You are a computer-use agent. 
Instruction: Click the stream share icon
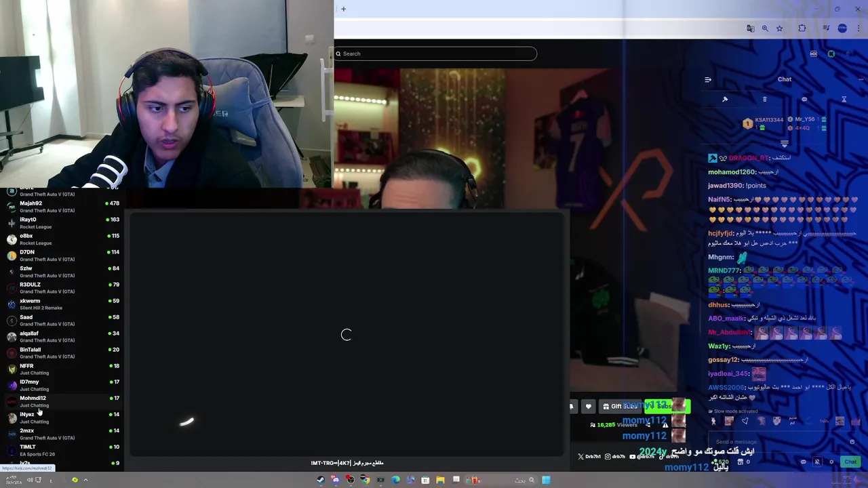pos(648,425)
